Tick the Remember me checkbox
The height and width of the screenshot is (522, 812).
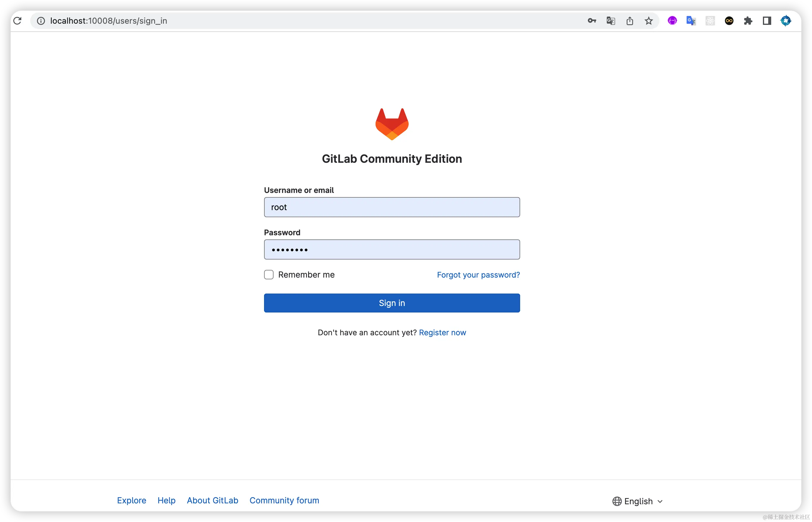(x=268, y=275)
